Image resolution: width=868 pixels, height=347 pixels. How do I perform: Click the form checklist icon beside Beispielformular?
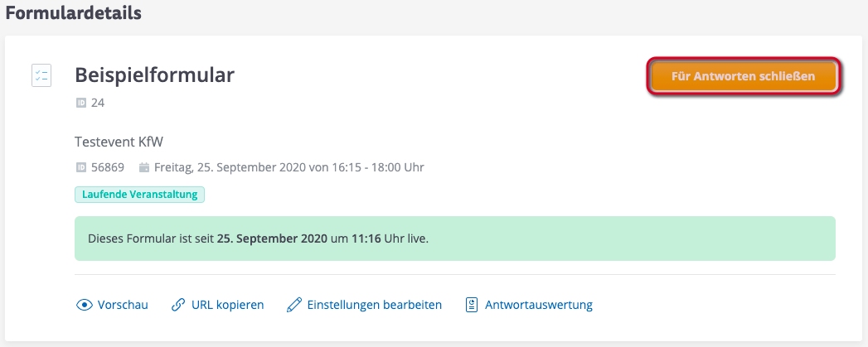pos(41,75)
